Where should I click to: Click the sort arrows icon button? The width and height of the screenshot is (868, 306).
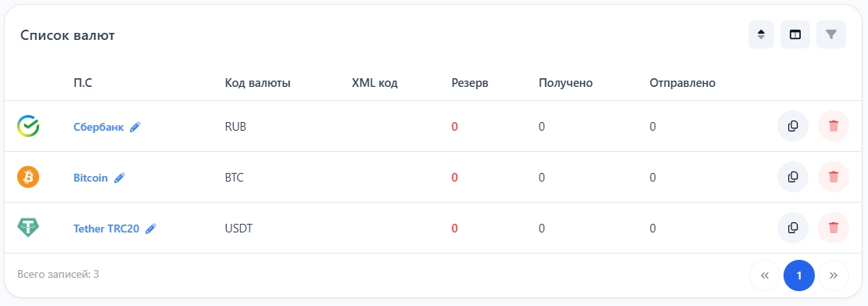[761, 34]
